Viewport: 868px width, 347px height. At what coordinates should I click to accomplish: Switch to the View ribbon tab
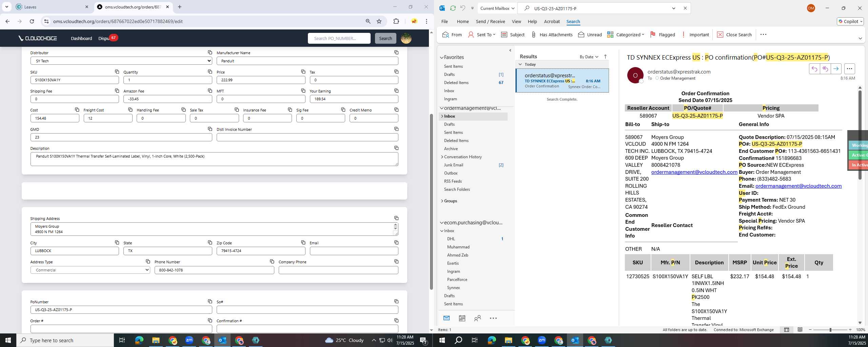(x=516, y=21)
